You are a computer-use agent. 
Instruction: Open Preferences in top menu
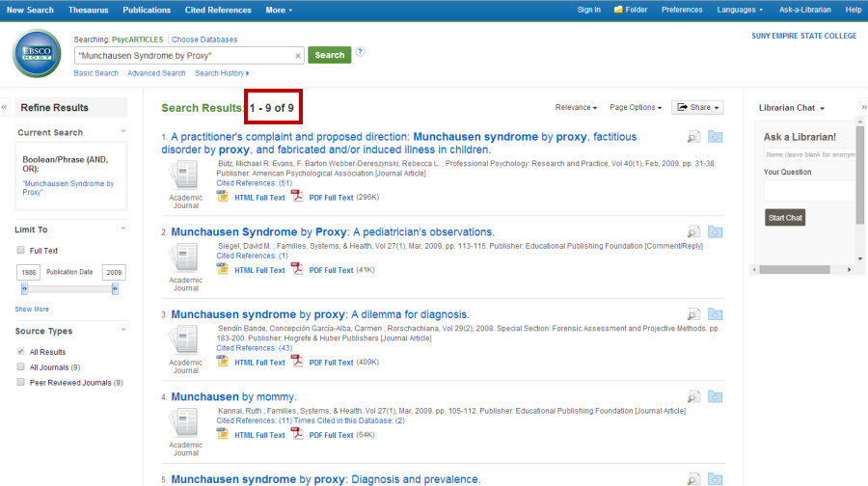coord(682,10)
